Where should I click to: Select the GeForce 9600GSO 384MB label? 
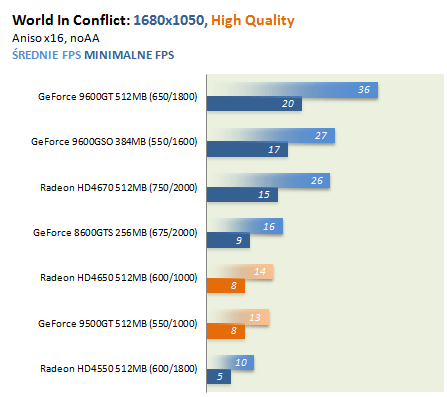(114, 142)
